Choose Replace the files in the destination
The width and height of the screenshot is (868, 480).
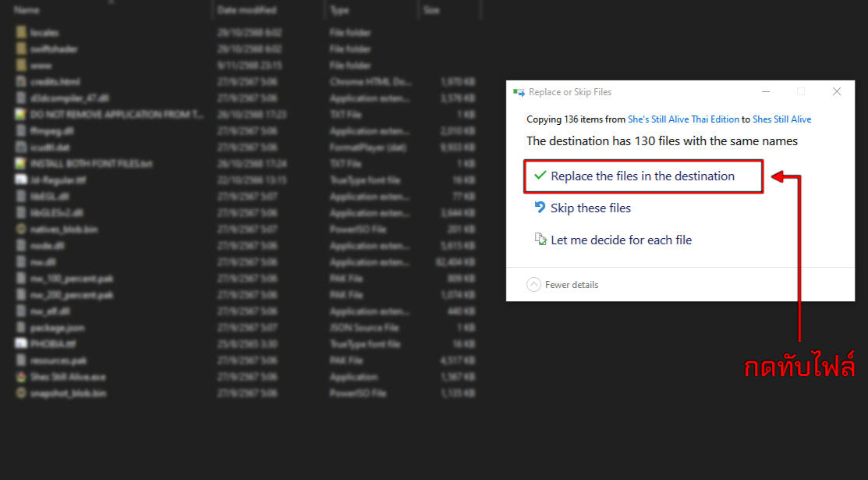[x=642, y=176]
